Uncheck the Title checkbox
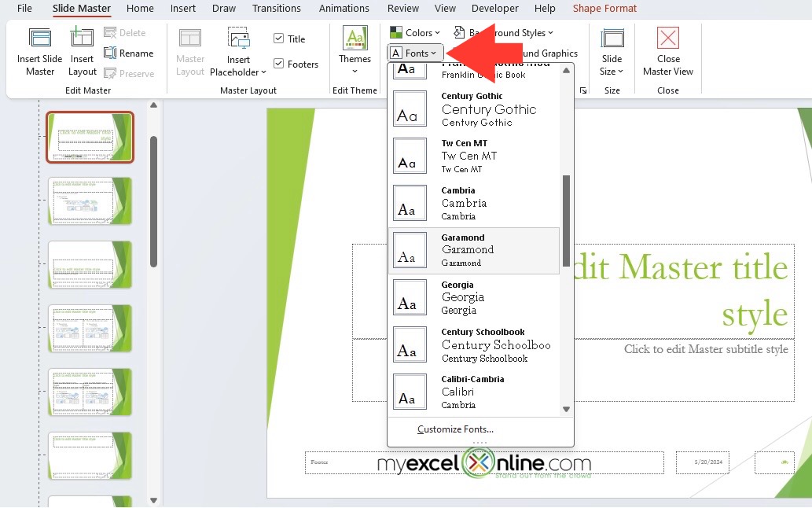The height and width of the screenshot is (508, 812). [279, 38]
